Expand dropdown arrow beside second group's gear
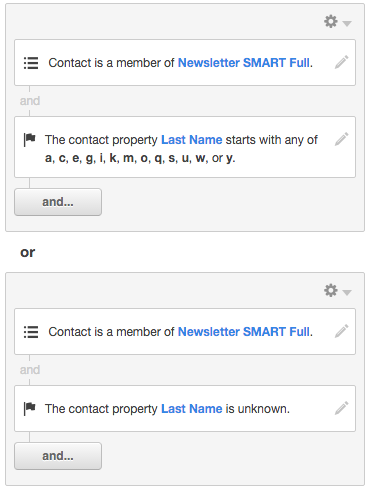The image size is (369, 491). (x=347, y=292)
